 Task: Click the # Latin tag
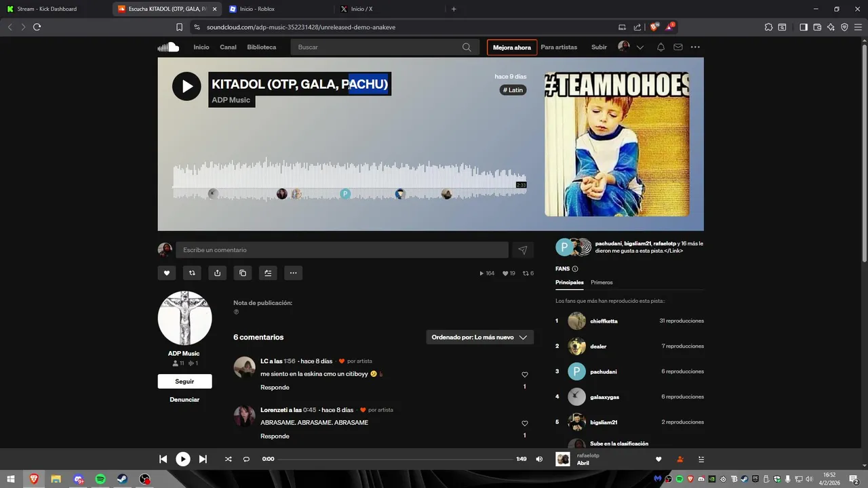click(x=513, y=89)
